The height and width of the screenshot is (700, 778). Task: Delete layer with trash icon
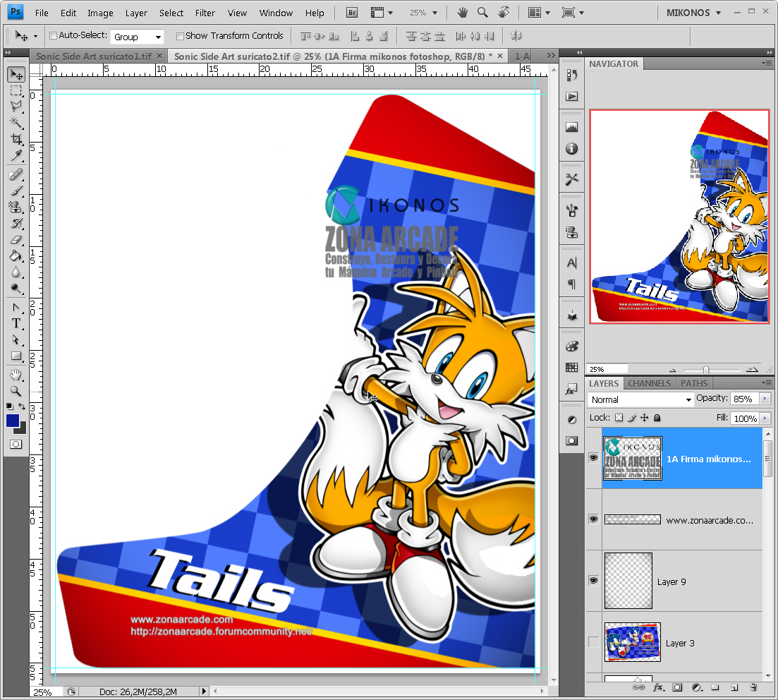pyautogui.click(x=753, y=687)
